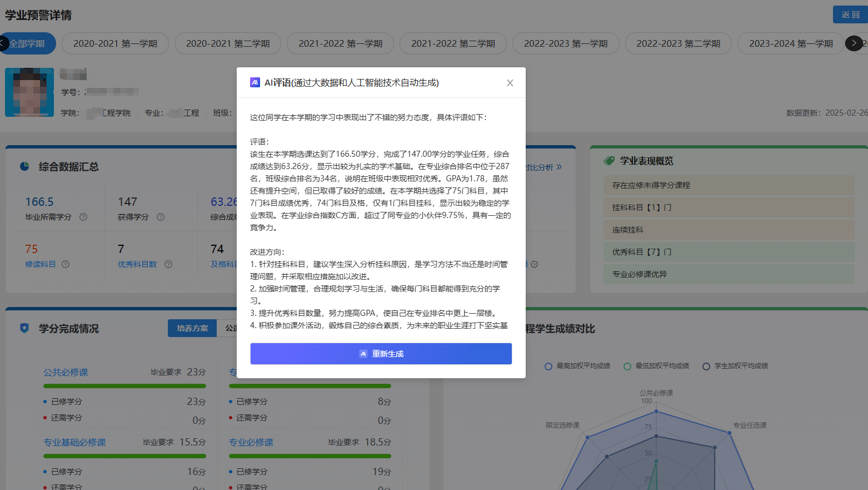Open help icon beside 毕业所需学分
868x490 pixels.
tap(83, 217)
